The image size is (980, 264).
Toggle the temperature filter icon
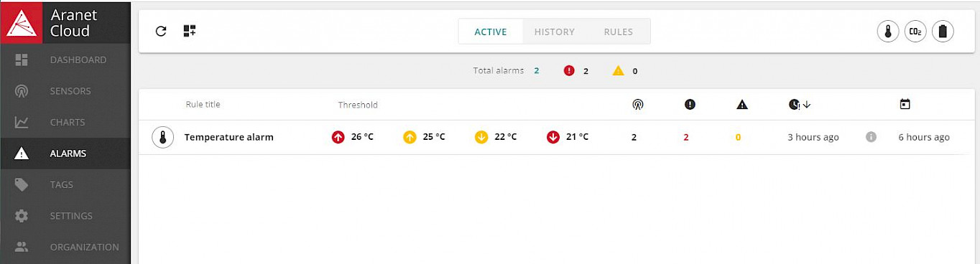[888, 32]
